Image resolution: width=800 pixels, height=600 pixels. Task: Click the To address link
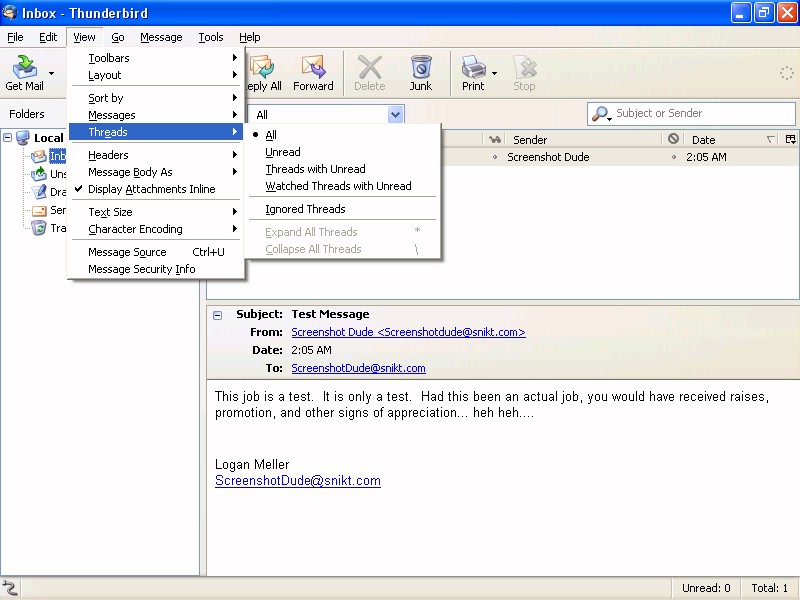pyautogui.click(x=358, y=368)
